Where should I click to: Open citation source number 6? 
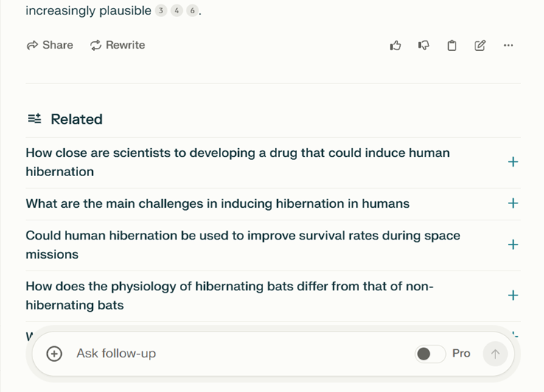point(192,11)
